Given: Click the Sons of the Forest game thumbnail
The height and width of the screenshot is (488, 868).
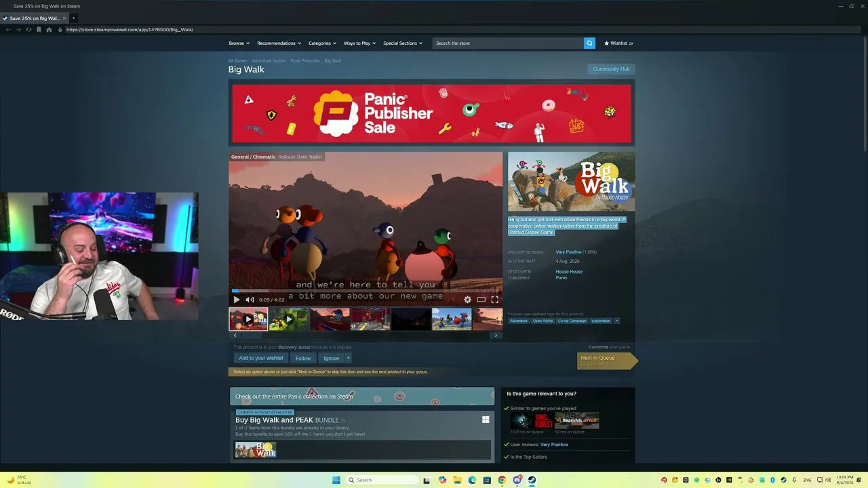Looking at the screenshot, I should (531, 420).
